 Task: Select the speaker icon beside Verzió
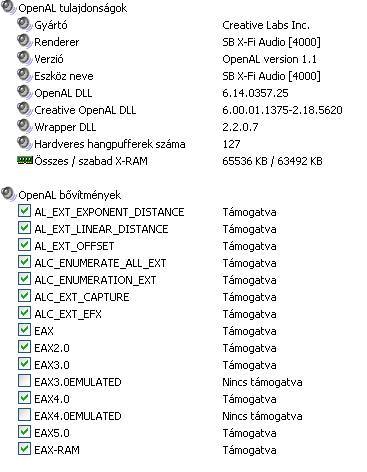[24, 58]
